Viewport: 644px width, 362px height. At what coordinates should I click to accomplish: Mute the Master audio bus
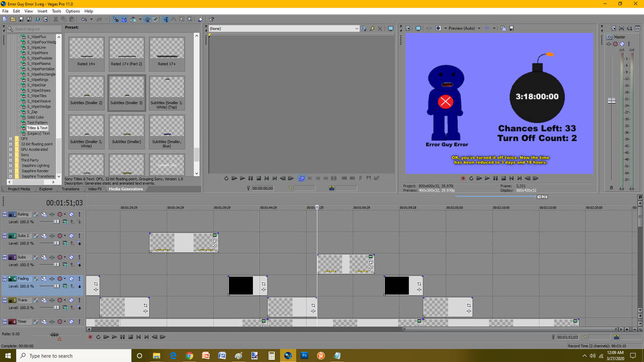pos(622,44)
